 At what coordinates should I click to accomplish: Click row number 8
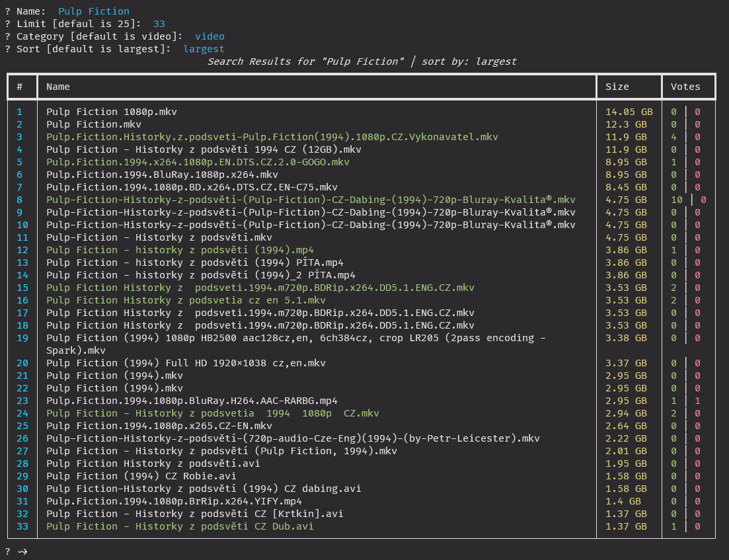coord(20,200)
